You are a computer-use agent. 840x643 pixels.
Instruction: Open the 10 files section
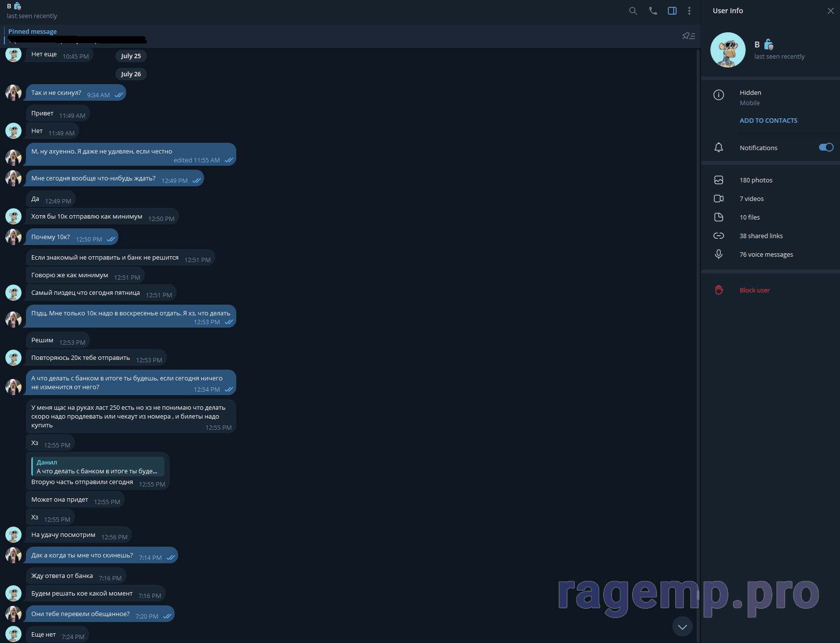(749, 217)
